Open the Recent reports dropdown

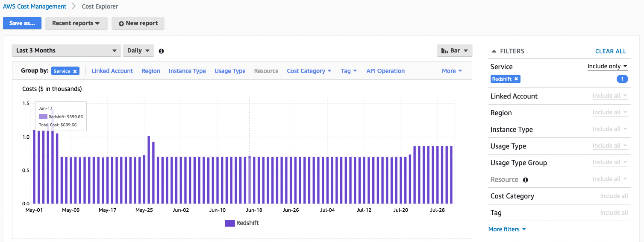point(76,23)
